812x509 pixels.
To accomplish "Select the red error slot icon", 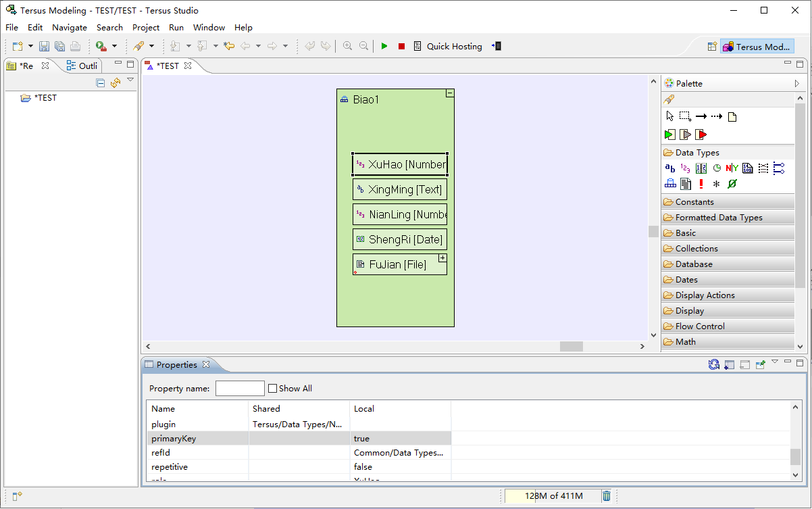I will click(x=701, y=135).
